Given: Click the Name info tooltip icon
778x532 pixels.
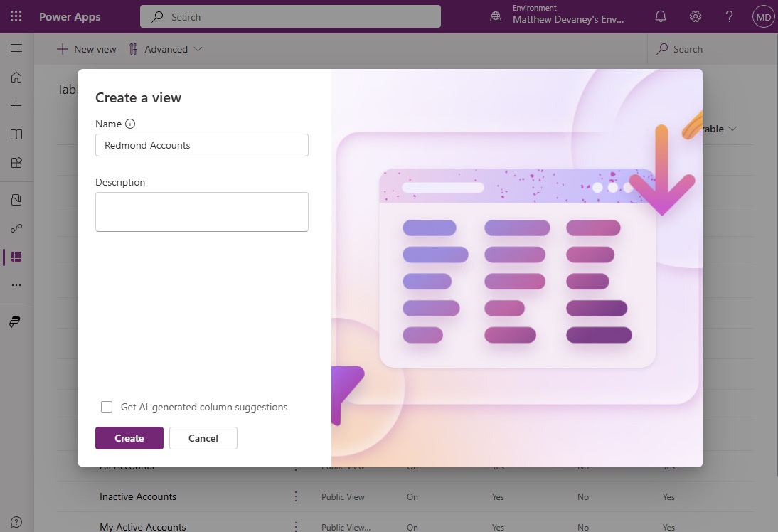Looking at the screenshot, I should [x=130, y=123].
